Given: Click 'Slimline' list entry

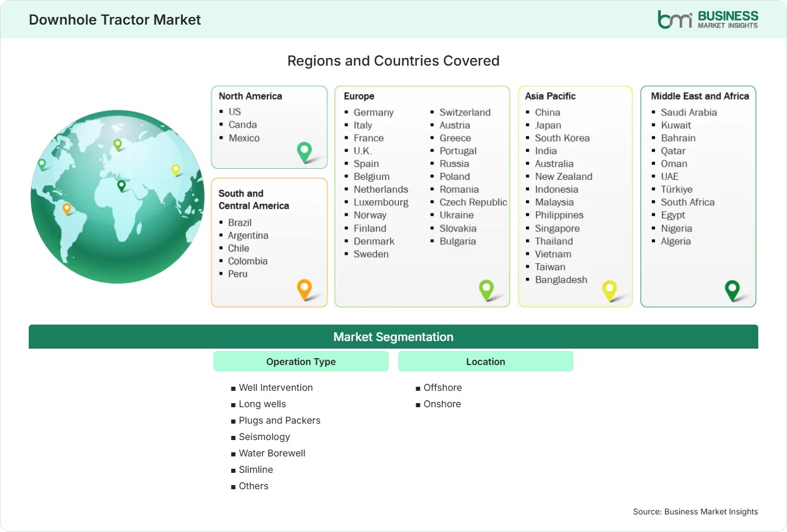Looking at the screenshot, I should 256,469.
